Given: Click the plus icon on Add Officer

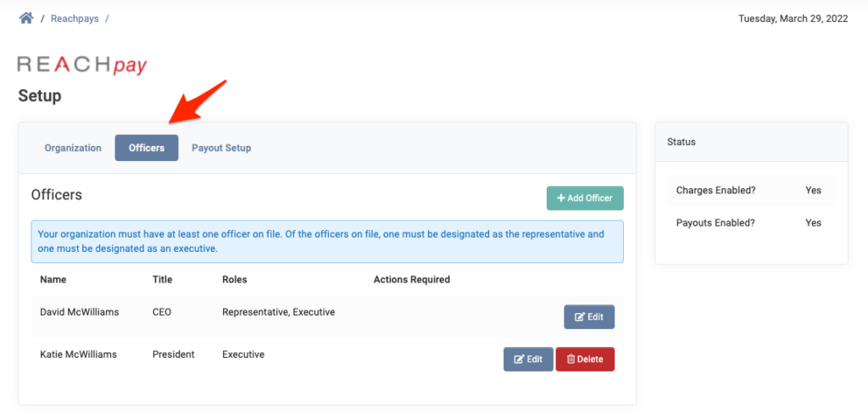Looking at the screenshot, I should 561,198.
